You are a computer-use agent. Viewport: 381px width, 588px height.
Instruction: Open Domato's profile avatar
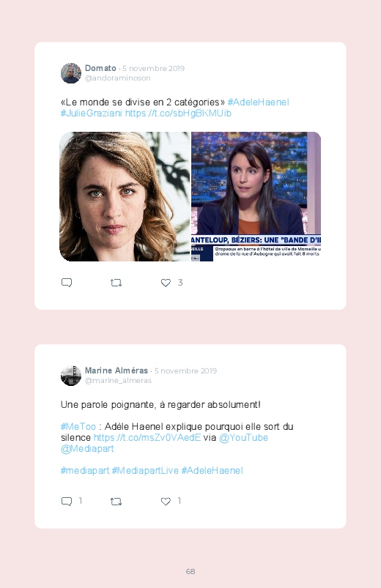71,73
